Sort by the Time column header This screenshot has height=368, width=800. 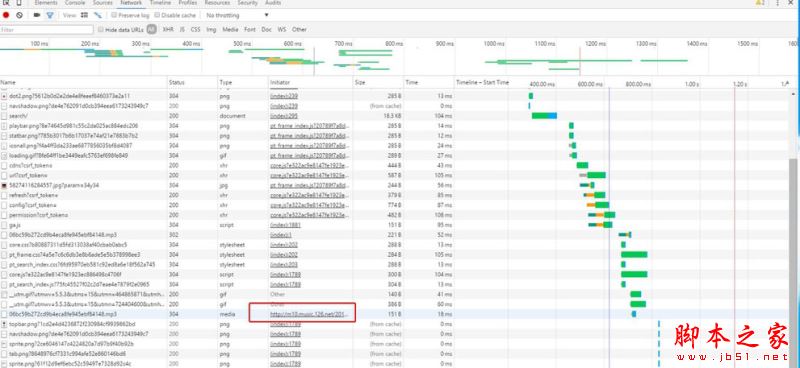coord(429,82)
